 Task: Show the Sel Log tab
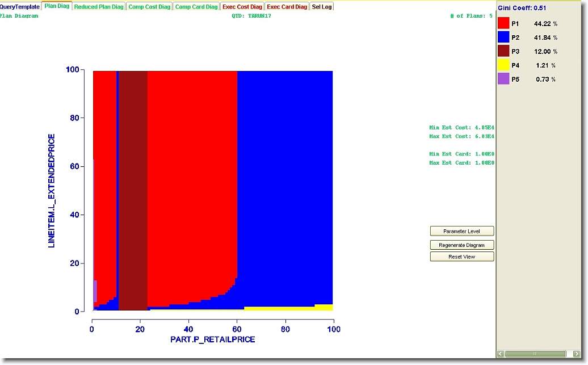[322, 7]
